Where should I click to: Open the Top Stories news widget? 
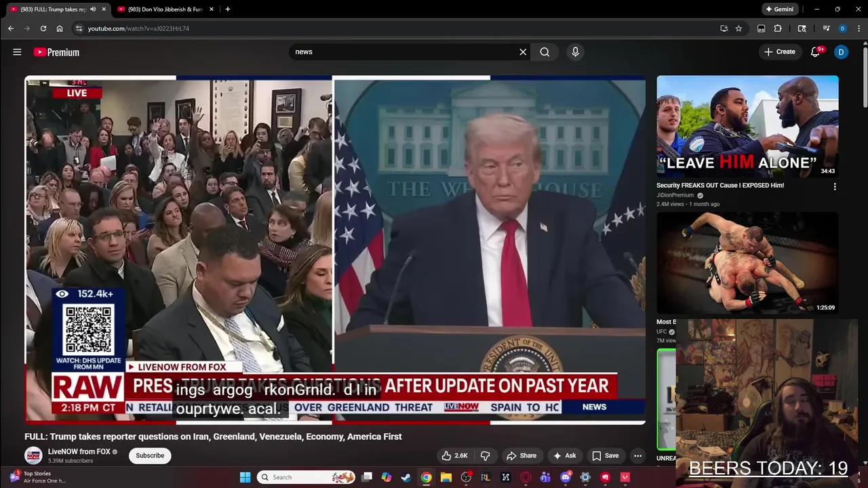38,477
